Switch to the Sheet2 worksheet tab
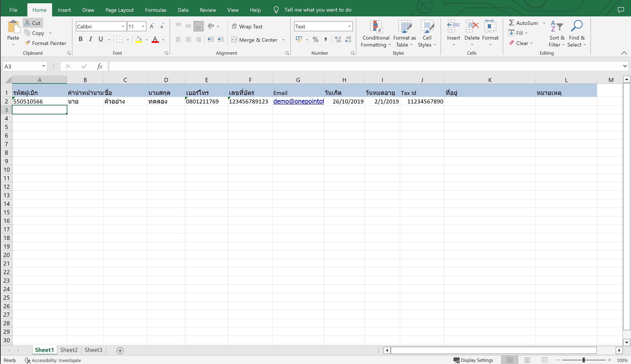631x364 pixels. coord(69,350)
